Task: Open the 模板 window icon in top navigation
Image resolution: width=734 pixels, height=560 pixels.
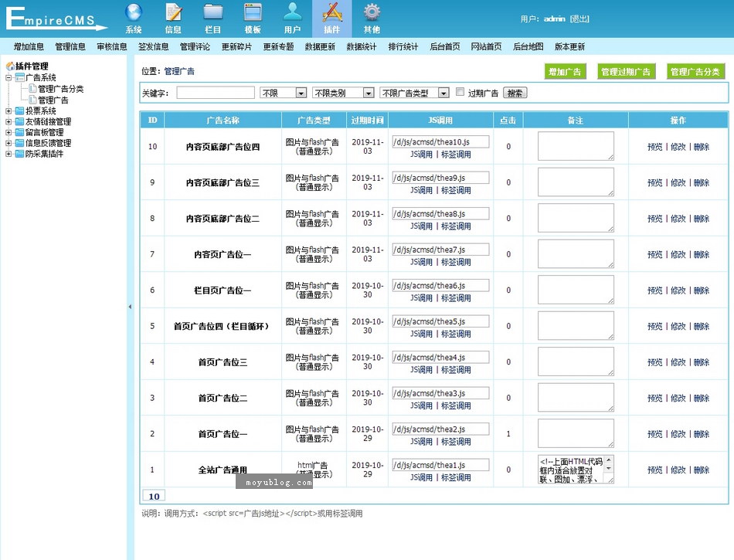Action: coord(253,12)
